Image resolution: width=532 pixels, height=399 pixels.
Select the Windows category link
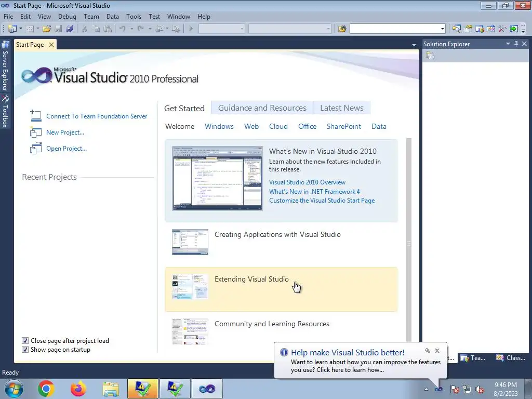tap(219, 126)
